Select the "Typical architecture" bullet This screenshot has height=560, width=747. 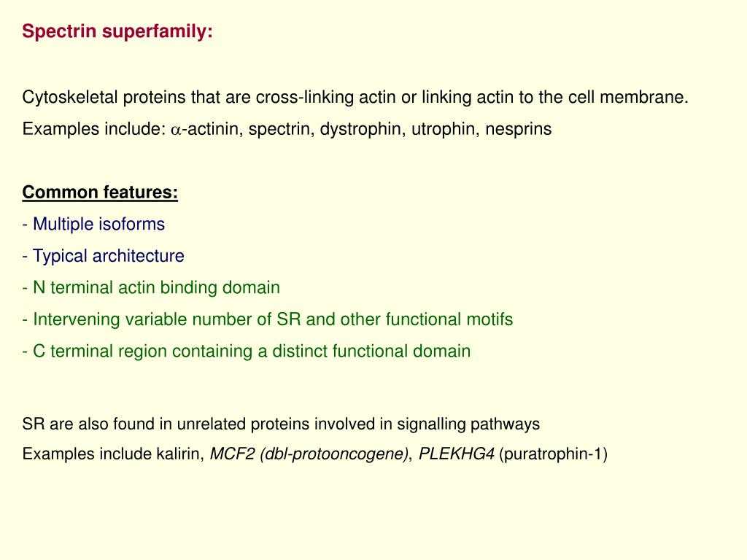click(108, 256)
